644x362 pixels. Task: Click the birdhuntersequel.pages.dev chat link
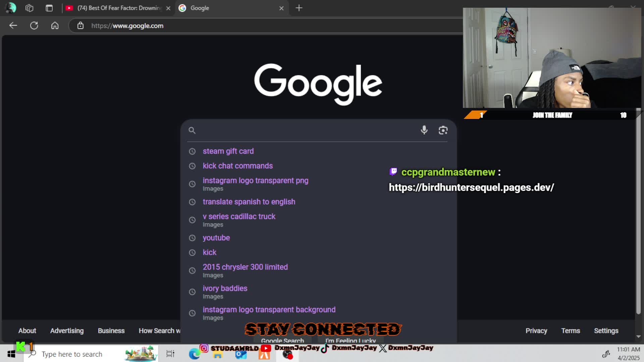[x=471, y=187]
